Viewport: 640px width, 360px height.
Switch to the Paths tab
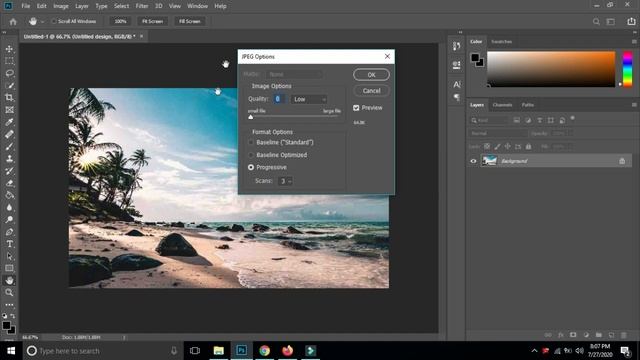(x=527, y=105)
